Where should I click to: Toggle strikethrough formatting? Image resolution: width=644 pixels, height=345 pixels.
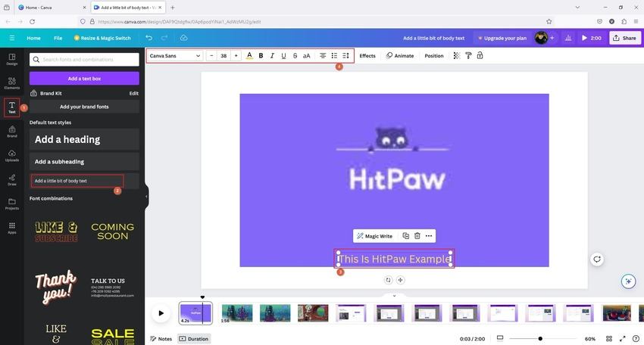pyautogui.click(x=295, y=56)
